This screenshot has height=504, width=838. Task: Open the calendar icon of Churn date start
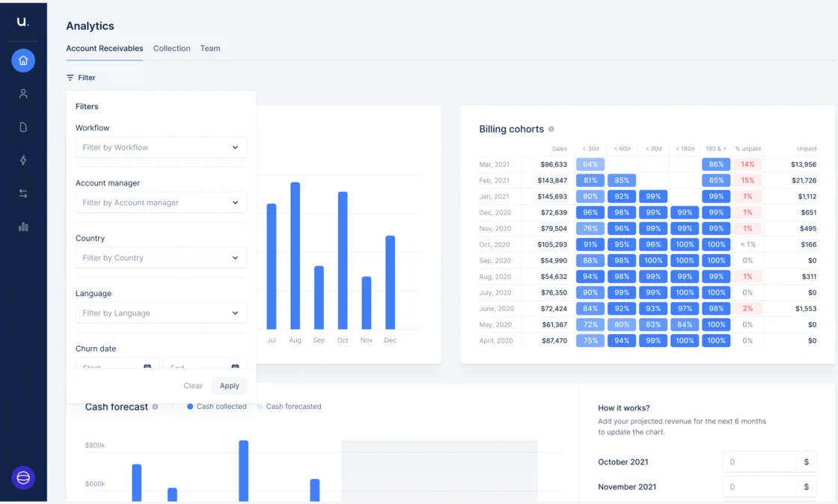[x=147, y=367]
